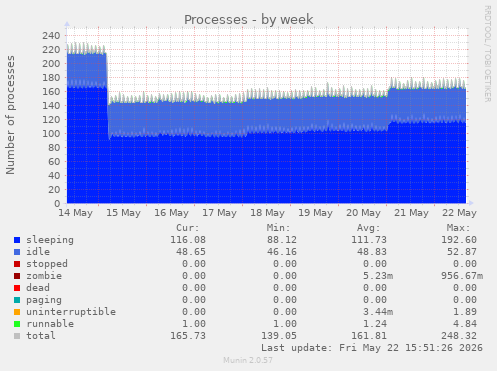Select the 'total' legend label
The image size is (497, 371).
pos(41,336)
